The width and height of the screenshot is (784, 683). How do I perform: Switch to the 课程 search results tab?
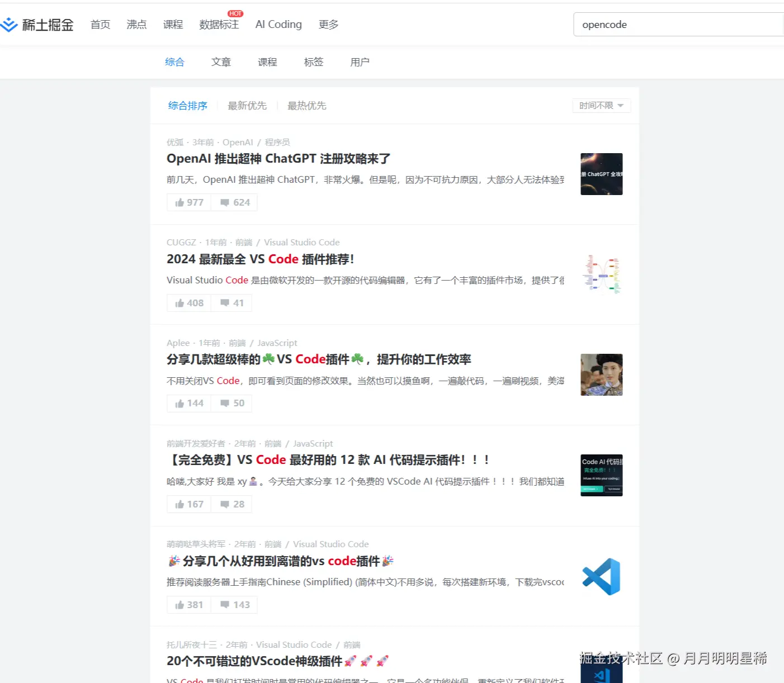pos(267,62)
